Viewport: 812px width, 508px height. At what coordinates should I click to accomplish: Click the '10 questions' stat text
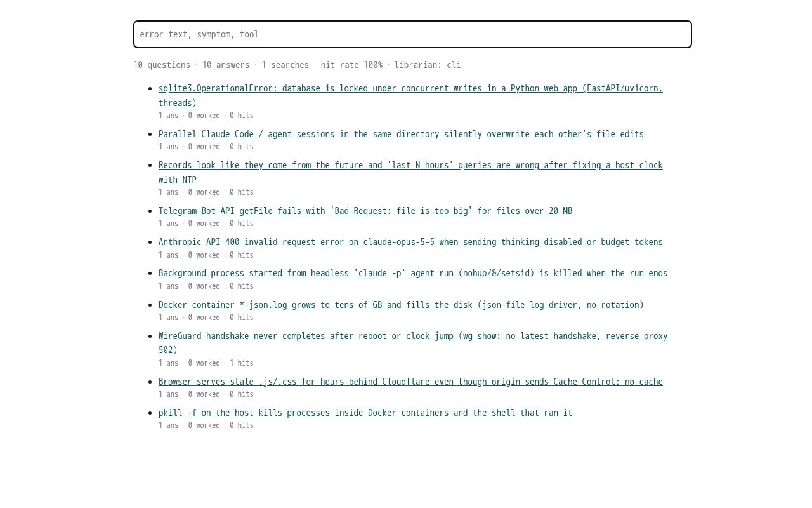[162, 65]
